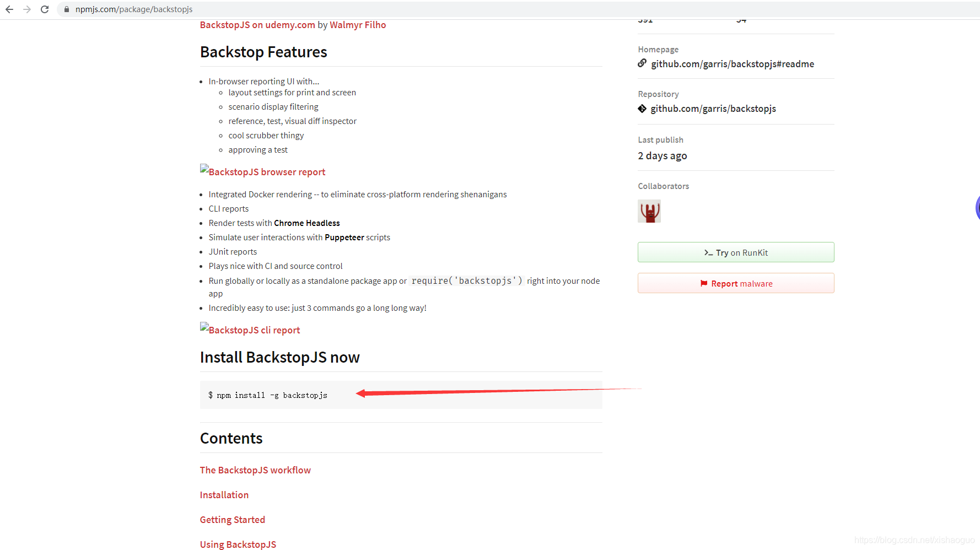Image resolution: width=980 pixels, height=550 pixels.
Task: Open the Walmyr Filho author link
Action: pos(358,25)
